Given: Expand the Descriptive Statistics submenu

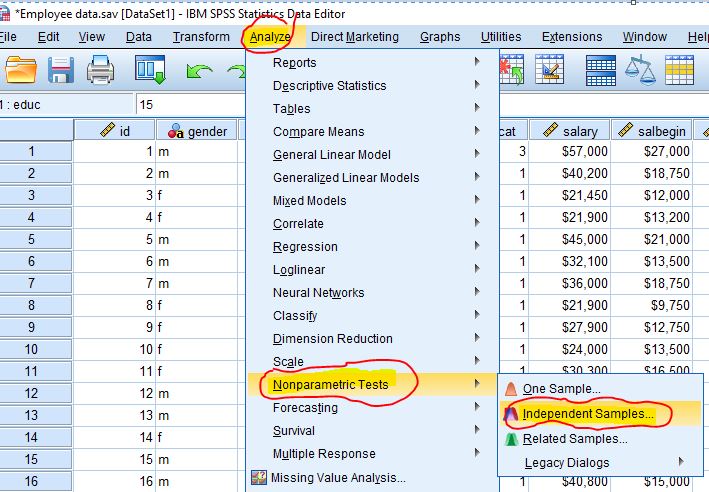Looking at the screenshot, I should point(373,85).
